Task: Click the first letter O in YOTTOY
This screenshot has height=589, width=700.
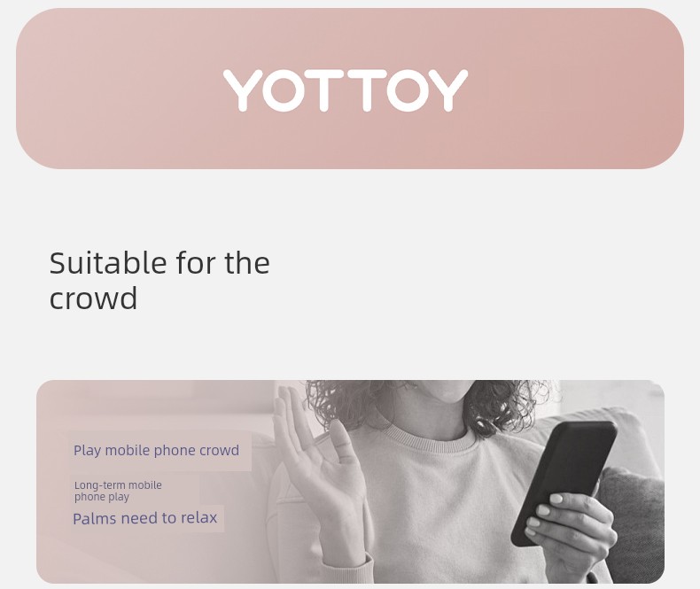Action: (x=282, y=90)
